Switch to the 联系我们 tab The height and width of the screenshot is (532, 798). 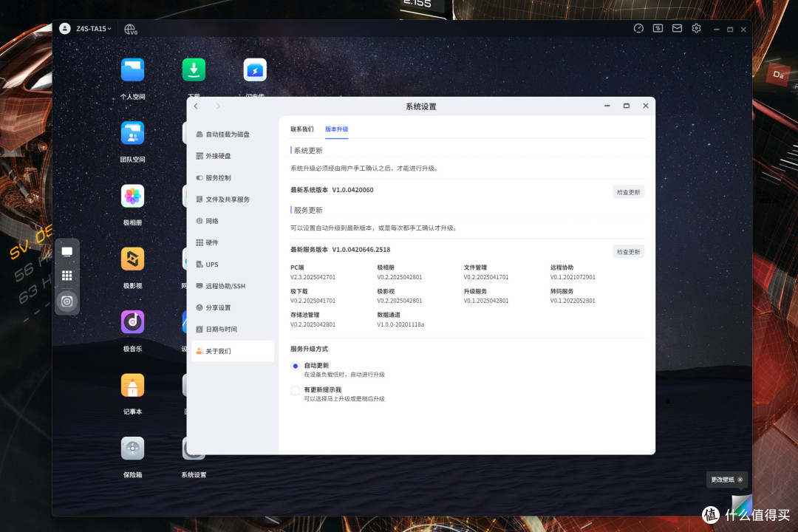pyautogui.click(x=301, y=129)
